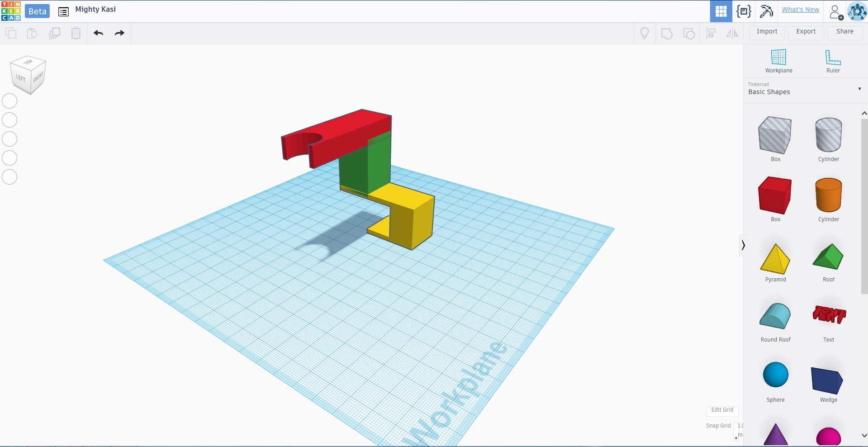Select the green block in the model
Viewport: 868px width, 447px height.
pyautogui.click(x=366, y=170)
